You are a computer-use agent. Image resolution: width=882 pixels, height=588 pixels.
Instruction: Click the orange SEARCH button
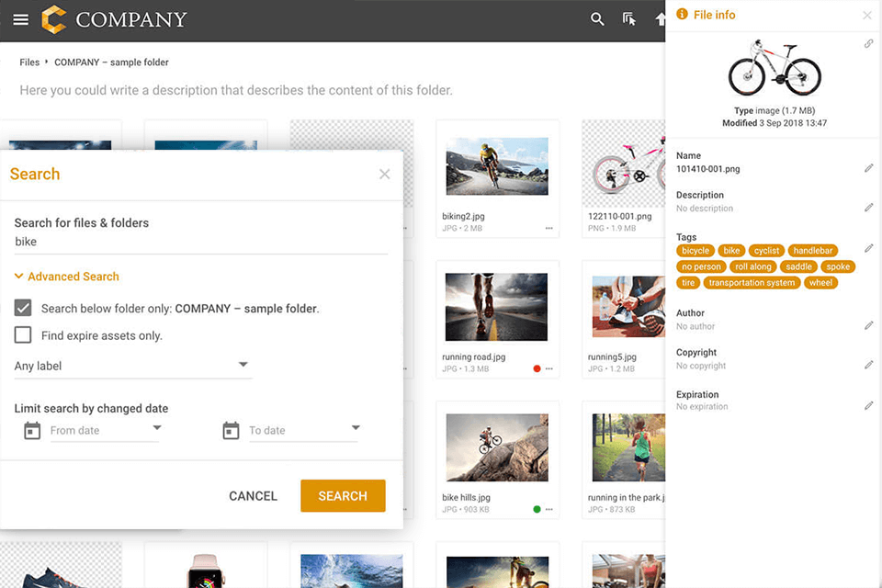tap(343, 496)
